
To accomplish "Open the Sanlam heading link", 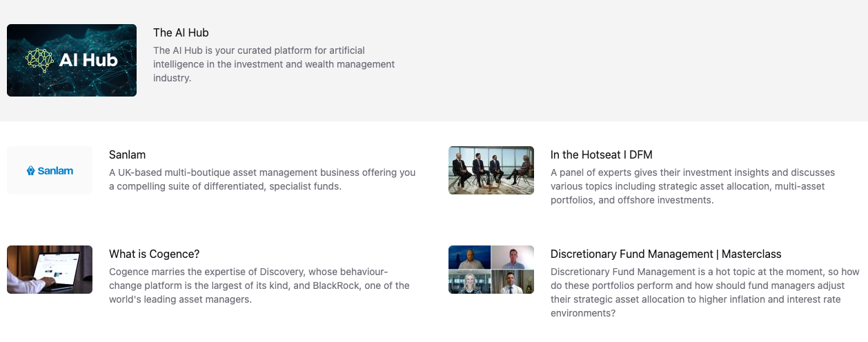I will pos(127,154).
